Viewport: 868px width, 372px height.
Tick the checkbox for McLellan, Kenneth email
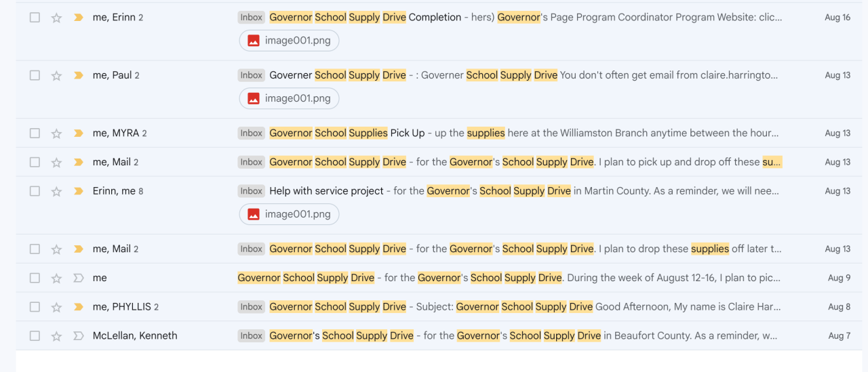pyautogui.click(x=35, y=336)
